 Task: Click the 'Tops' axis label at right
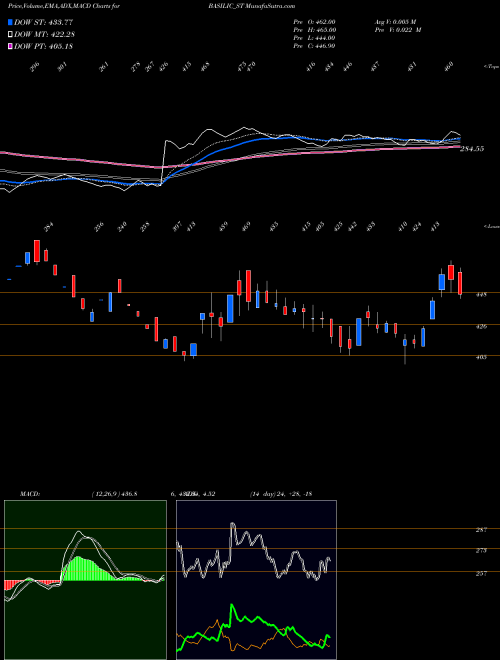click(491, 67)
